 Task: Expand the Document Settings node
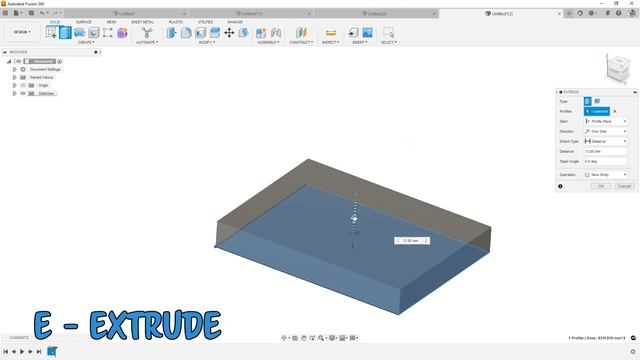[x=15, y=69]
